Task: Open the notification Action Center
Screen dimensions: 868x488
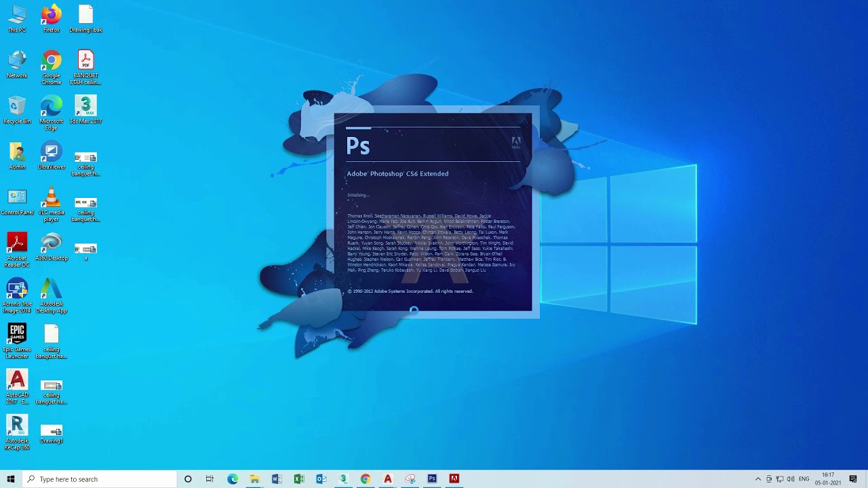Action: tap(854, 479)
